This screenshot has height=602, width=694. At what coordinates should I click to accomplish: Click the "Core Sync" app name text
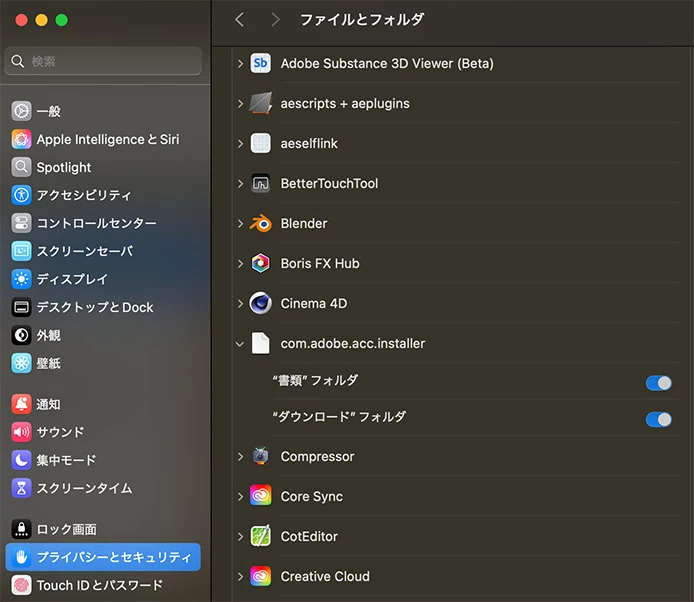point(312,497)
